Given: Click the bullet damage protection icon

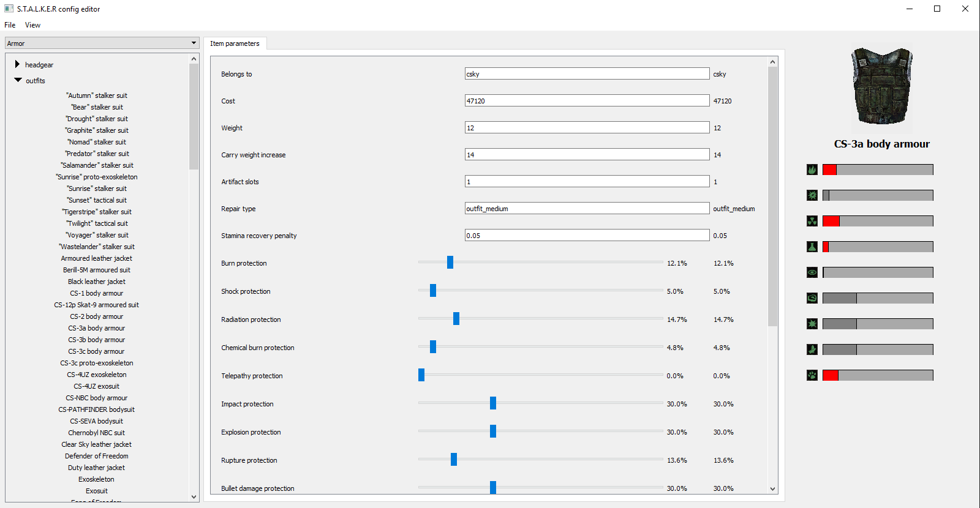Looking at the screenshot, I should point(812,349).
